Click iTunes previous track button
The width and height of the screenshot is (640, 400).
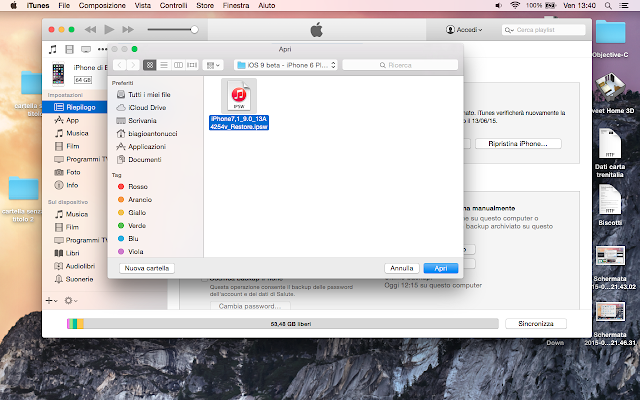[90, 29]
